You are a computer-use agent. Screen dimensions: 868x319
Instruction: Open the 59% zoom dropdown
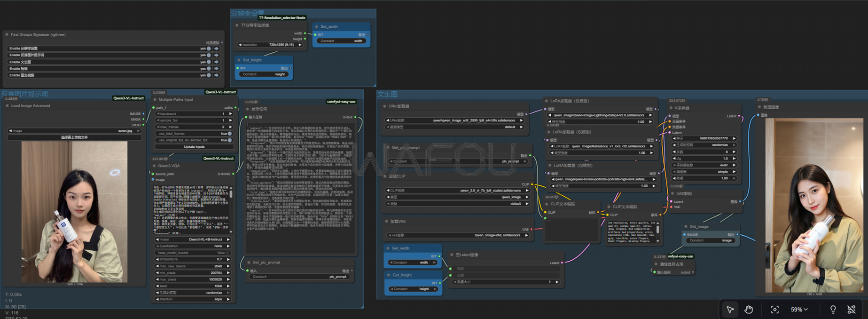point(799,309)
